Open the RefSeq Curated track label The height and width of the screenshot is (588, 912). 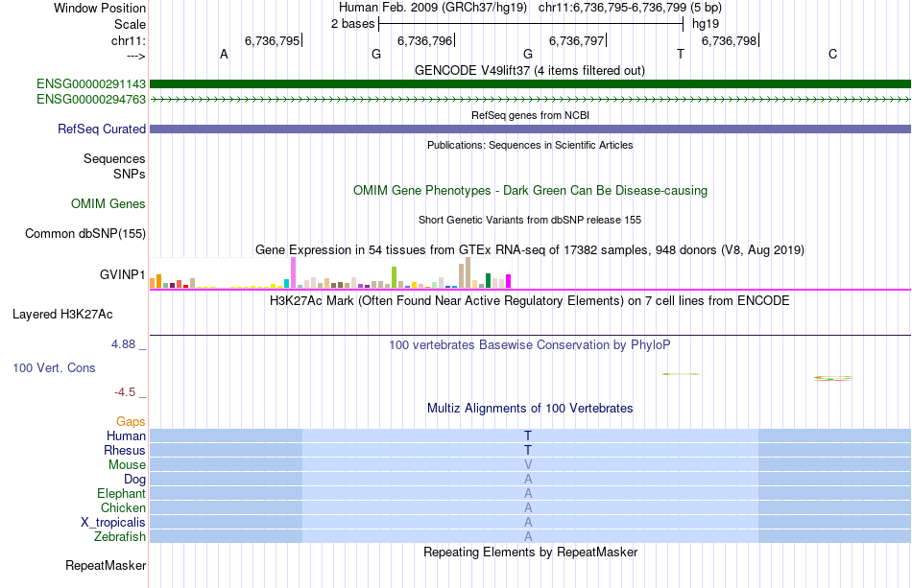tap(102, 129)
